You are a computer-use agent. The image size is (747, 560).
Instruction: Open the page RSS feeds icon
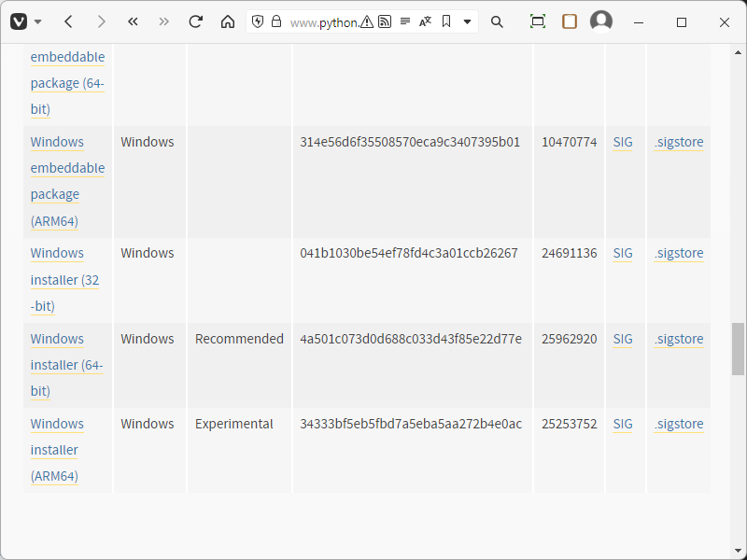click(x=385, y=21)
